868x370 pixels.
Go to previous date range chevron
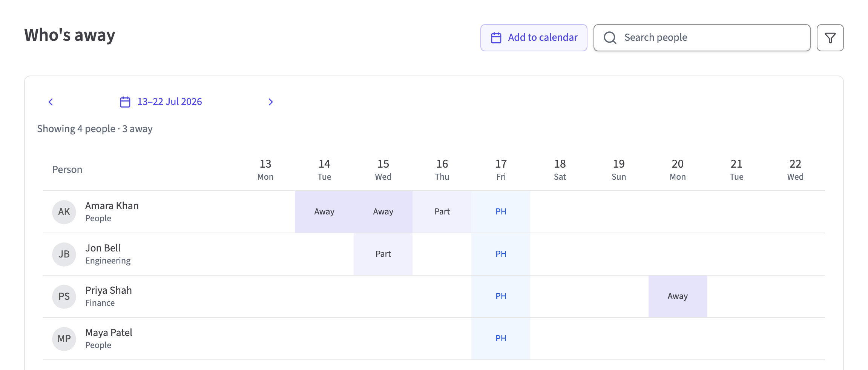[51, 102]
